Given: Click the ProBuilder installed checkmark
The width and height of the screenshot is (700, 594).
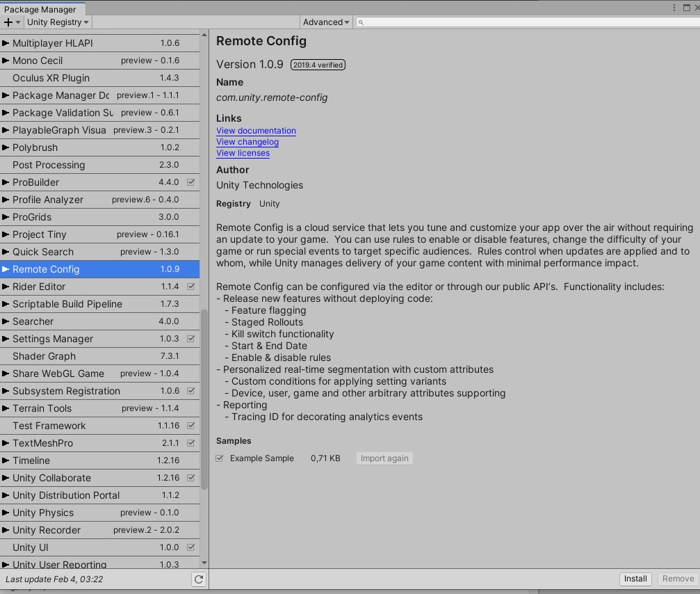Looking at the screenshot, I should tap(190, 182).
